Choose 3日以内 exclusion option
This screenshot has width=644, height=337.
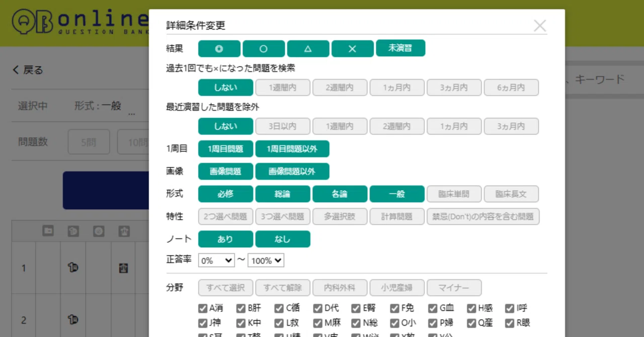point(282,126)
